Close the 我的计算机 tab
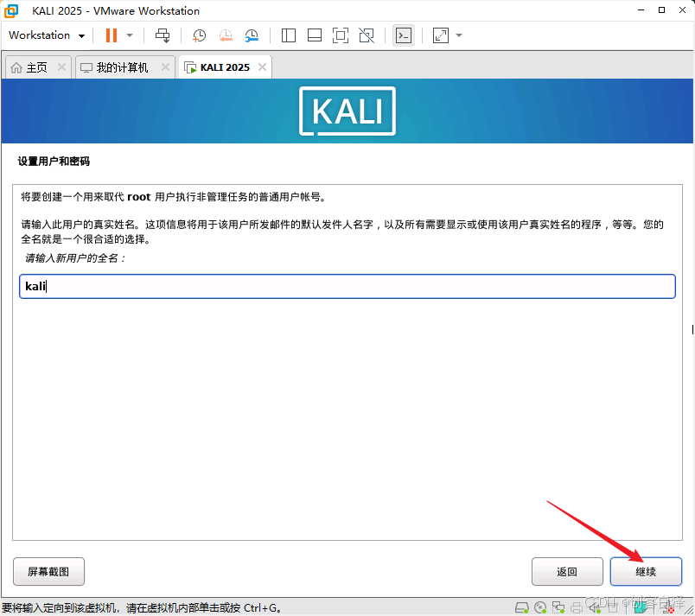695x616 pixels. [165, 67]
